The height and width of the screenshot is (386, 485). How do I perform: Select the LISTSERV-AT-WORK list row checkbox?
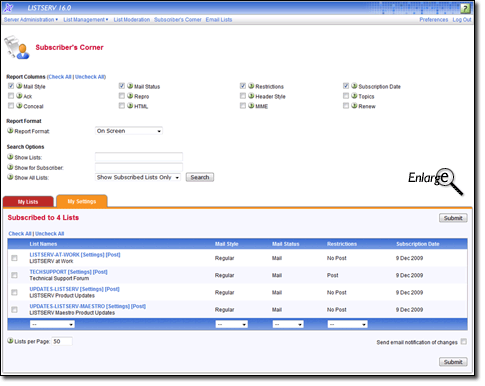click(14, 258)
